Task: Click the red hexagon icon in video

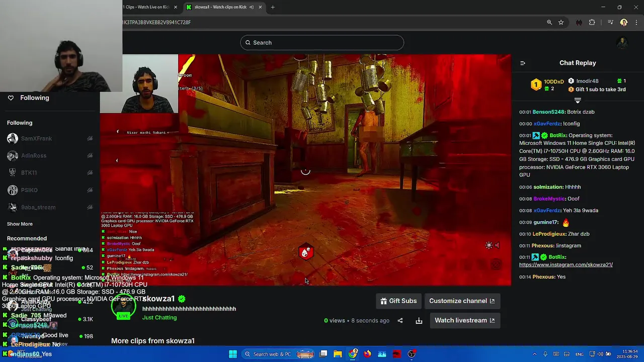Action: click(x=306, y=252)
